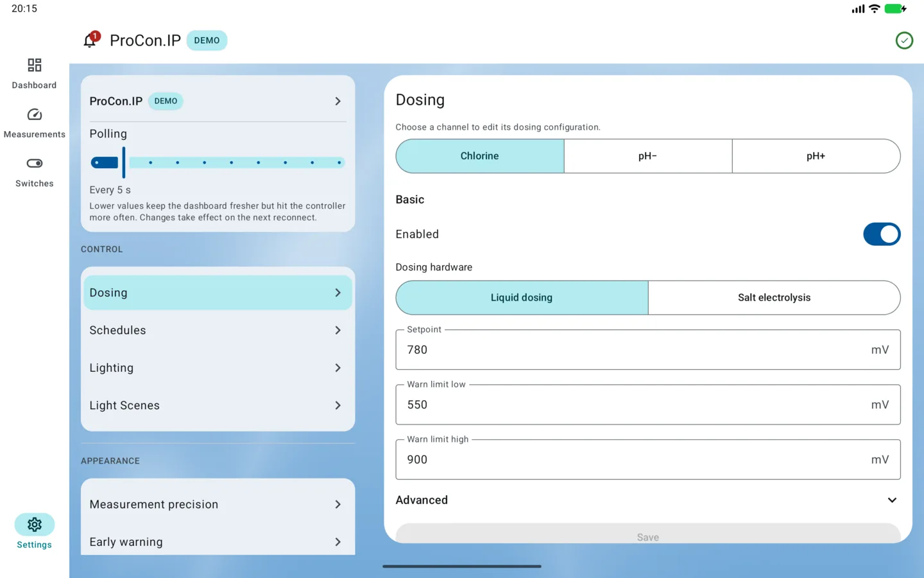924x578 pixels.
Task: Open Early warning settings
Action: [x=218, y=542]
